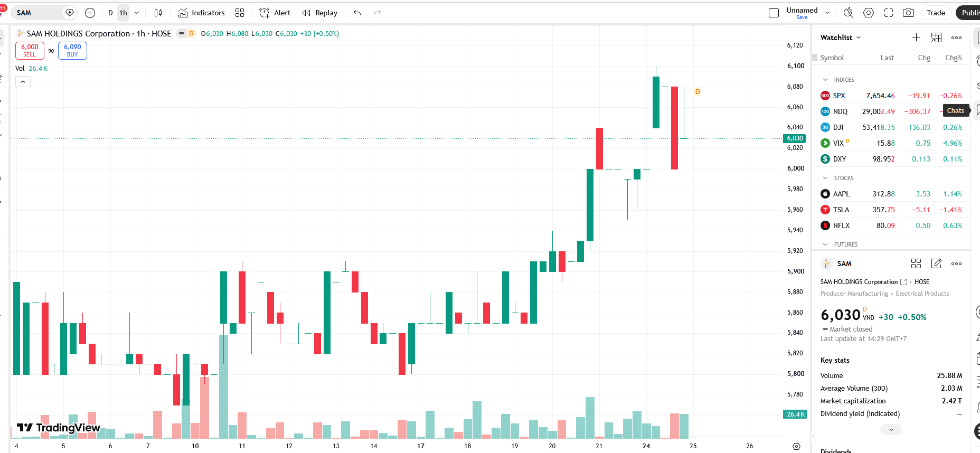Open watchlist advanced view table icon
Screen dimensions: 980x453
936,37
